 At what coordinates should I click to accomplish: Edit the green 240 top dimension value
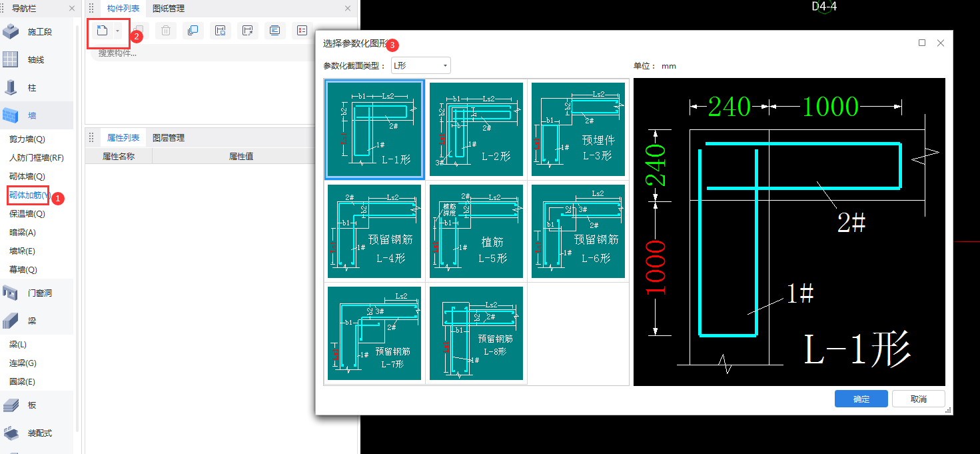click(x=730, y=106)
